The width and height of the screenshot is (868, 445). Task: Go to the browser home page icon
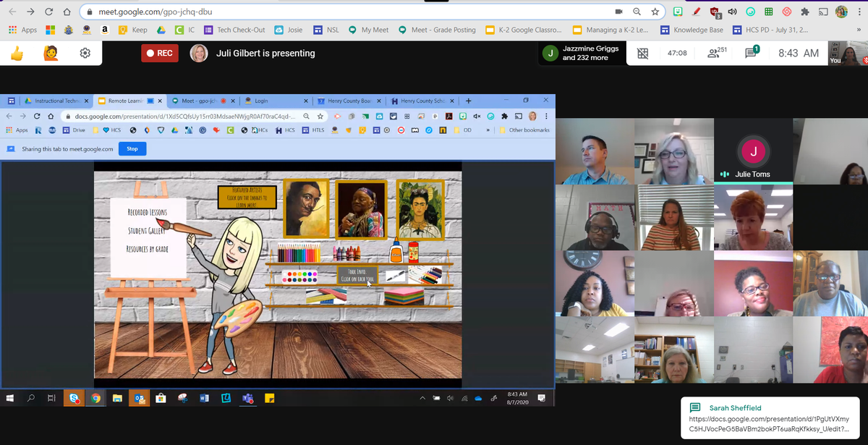click(x=67, y=12)
